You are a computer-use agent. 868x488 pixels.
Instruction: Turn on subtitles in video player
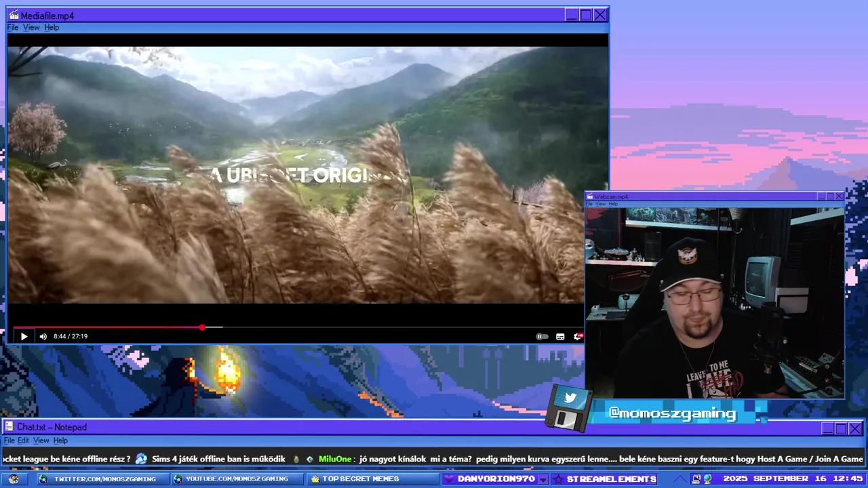(560, 336)
